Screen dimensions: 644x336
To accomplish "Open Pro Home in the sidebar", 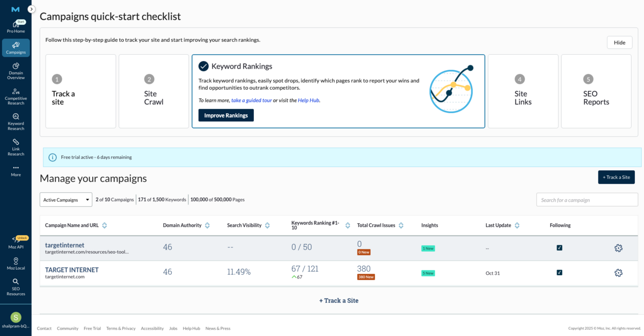I will [x=16, y=27].
